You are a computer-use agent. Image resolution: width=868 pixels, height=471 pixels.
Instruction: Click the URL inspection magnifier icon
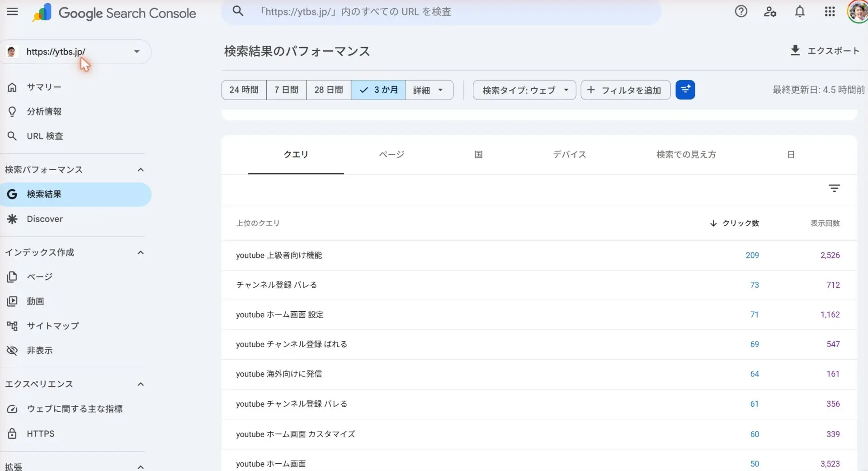click(12, 136)
